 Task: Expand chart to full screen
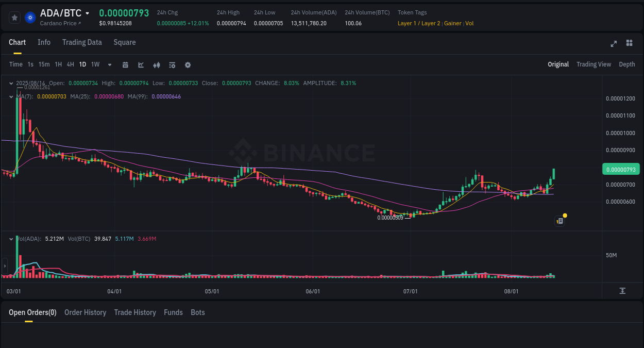614,43
